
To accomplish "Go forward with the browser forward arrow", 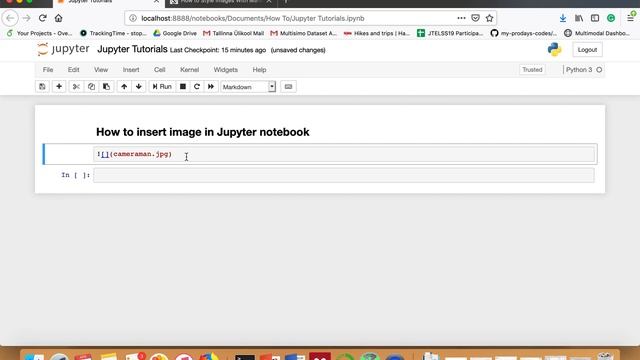I will (27, 18).
